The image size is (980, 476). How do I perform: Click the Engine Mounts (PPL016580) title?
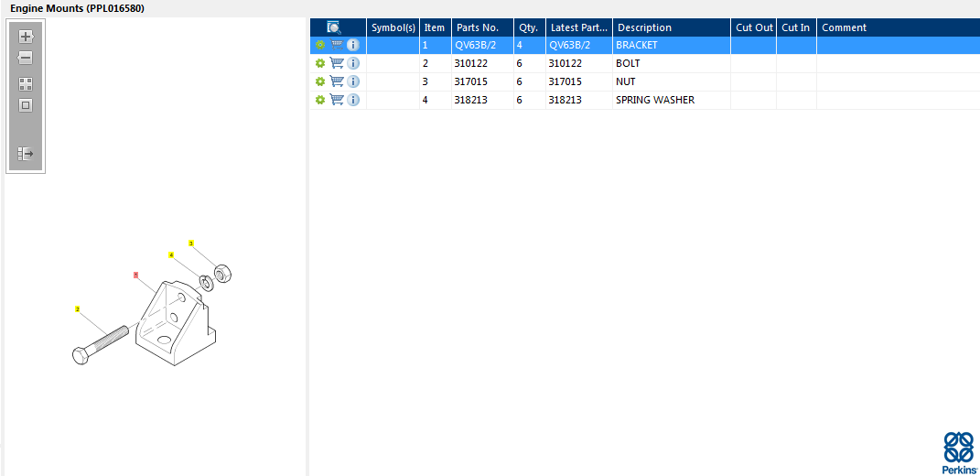[78, 9]
